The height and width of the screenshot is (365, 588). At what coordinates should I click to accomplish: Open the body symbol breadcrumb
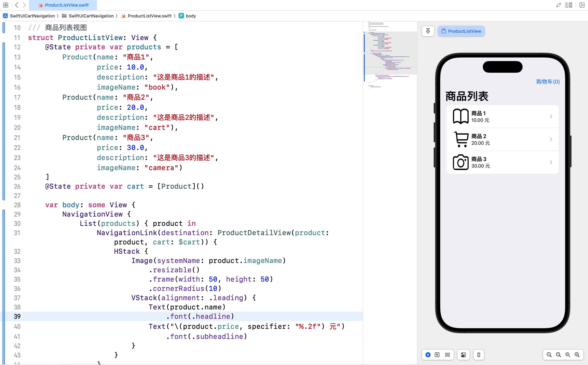pyautogui.click(x=187, y=16)
